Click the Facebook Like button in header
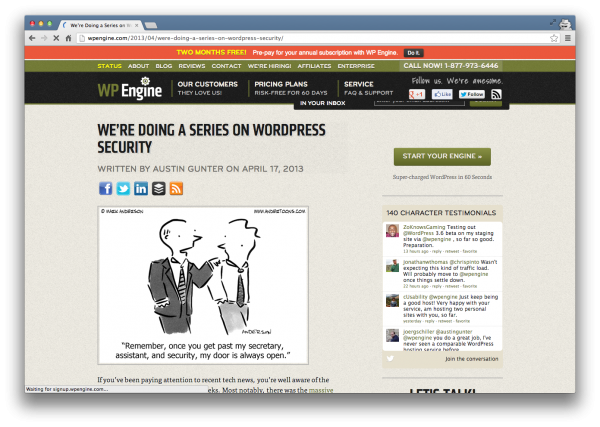This screenshot has height=427, width=600. [442, 94]
